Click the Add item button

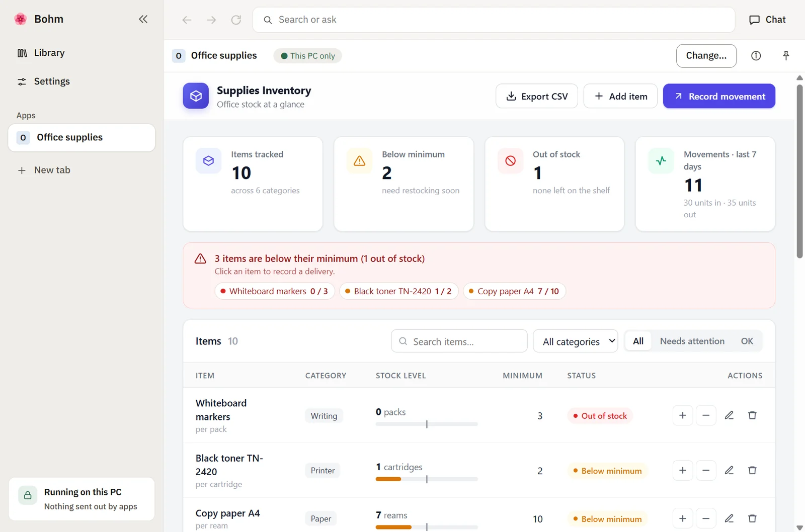pyautogui.click(x=620, y=96)
